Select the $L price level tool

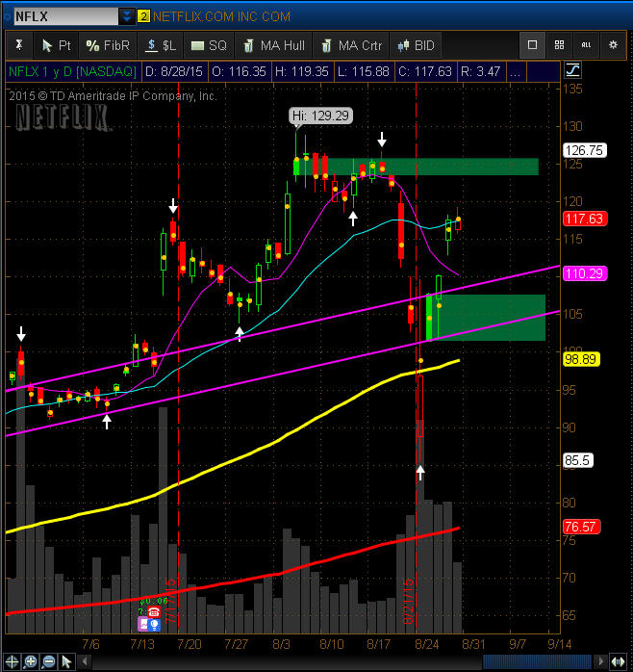click(161, 45)
